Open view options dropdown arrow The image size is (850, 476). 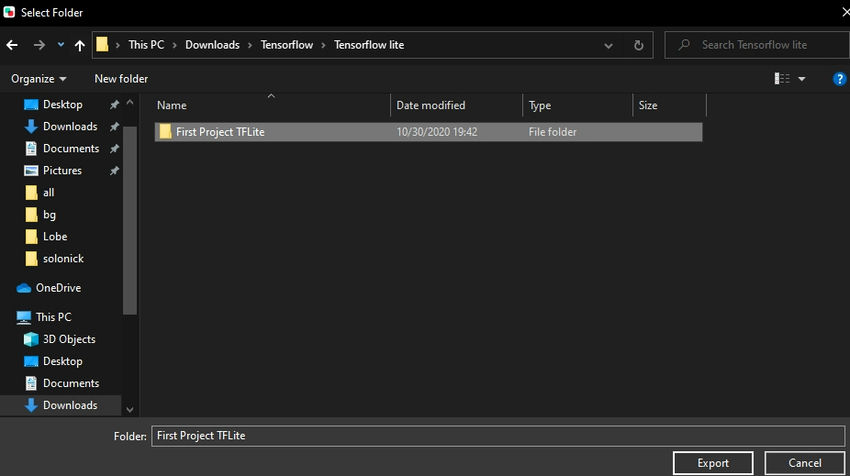tap(802, 79)
